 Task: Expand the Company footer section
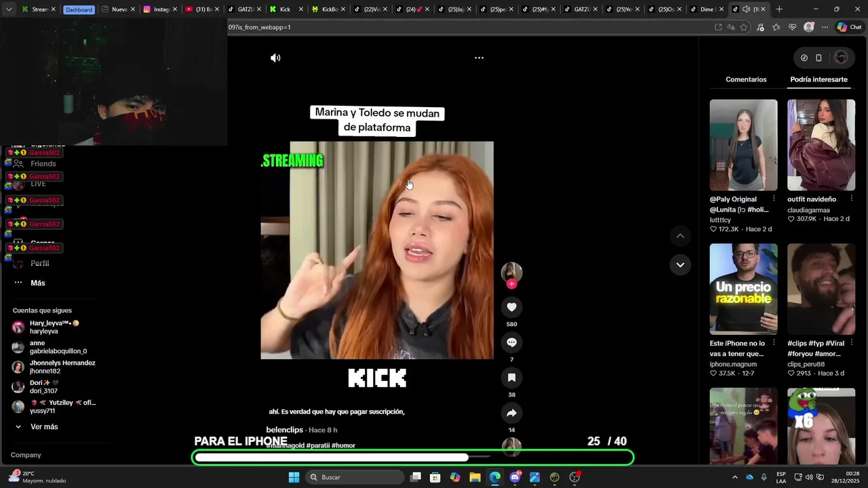(x=26, y=455)
